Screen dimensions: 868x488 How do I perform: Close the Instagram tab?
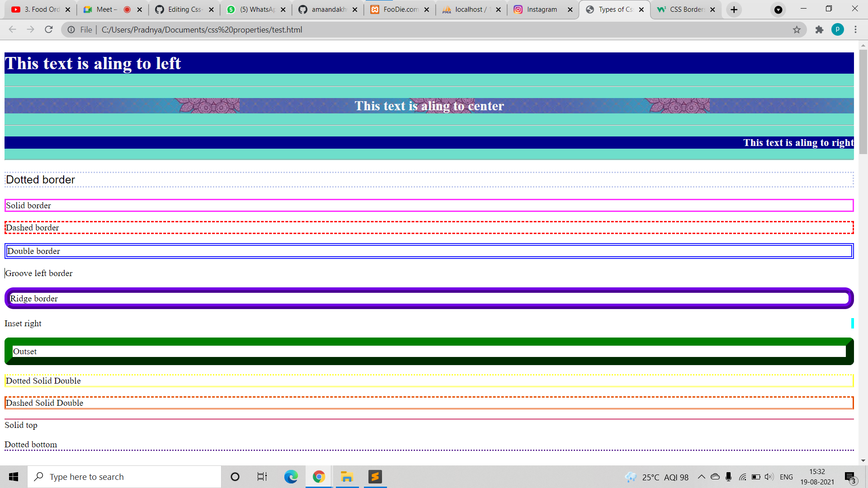tap(570, 9)
